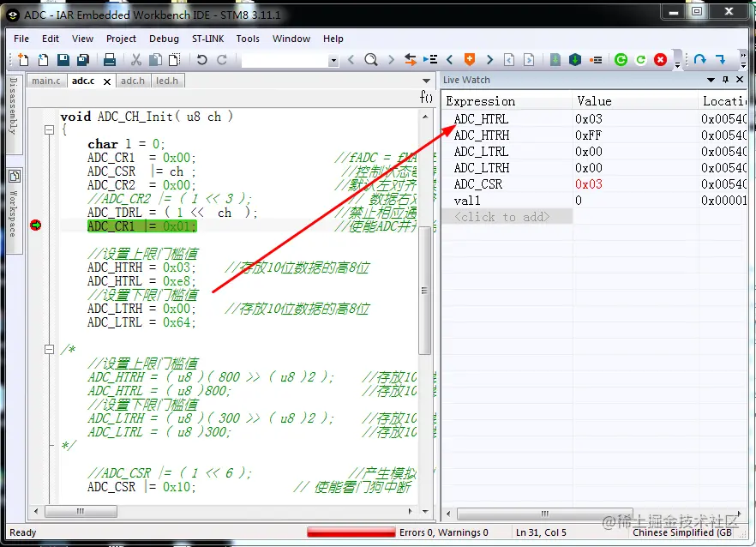Screen dimensions: 756x547
Task: Click the editor horizontal scrollbar thumb
Action: pos(81,511)
